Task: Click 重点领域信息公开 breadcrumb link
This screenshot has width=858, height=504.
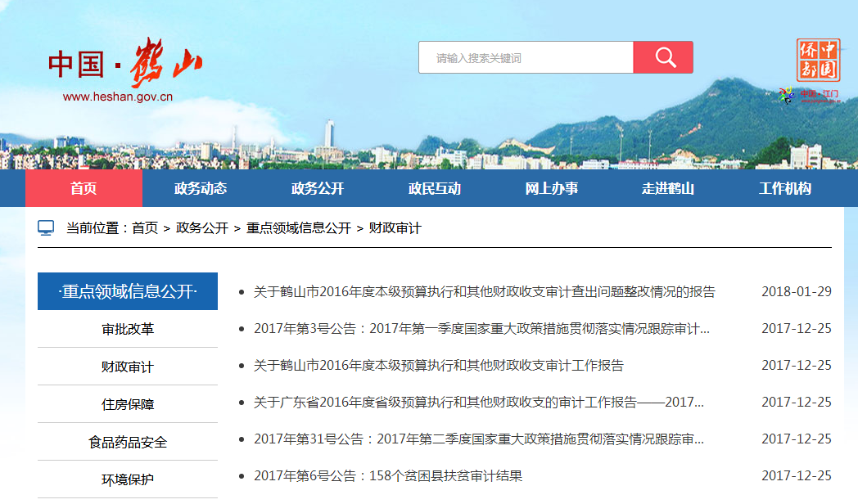Action: tap(298, 228)
